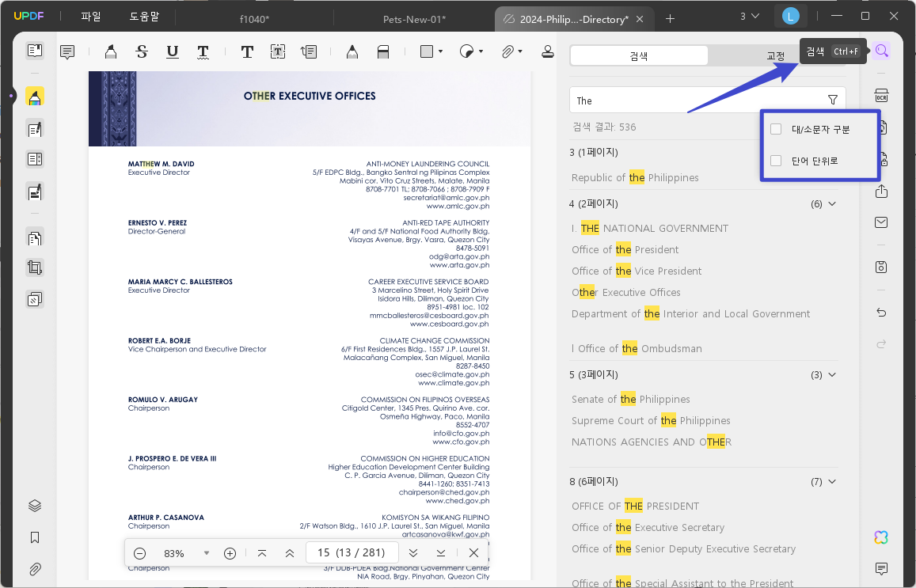Select the pencil drawing tool
The width and height of the screenshot is (916, 588).
point(352,52)
